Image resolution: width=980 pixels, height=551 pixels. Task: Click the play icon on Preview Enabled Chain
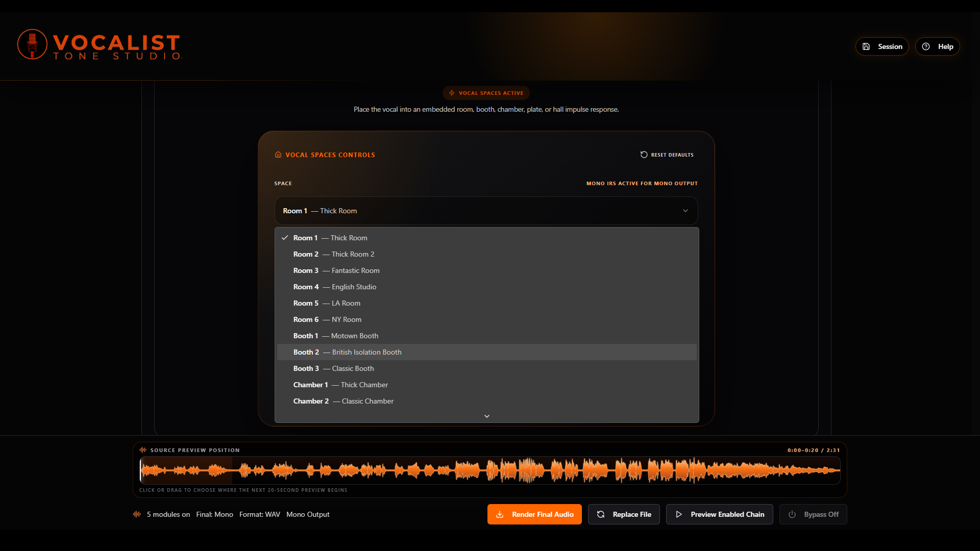pyautogui.click(x=679, y=514)
